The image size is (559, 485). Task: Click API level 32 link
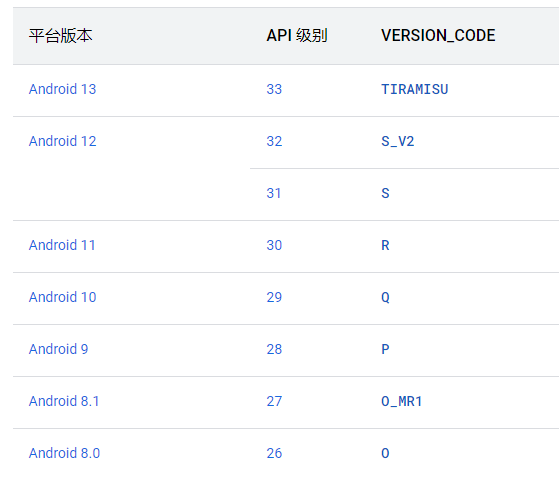pos(274,141)
